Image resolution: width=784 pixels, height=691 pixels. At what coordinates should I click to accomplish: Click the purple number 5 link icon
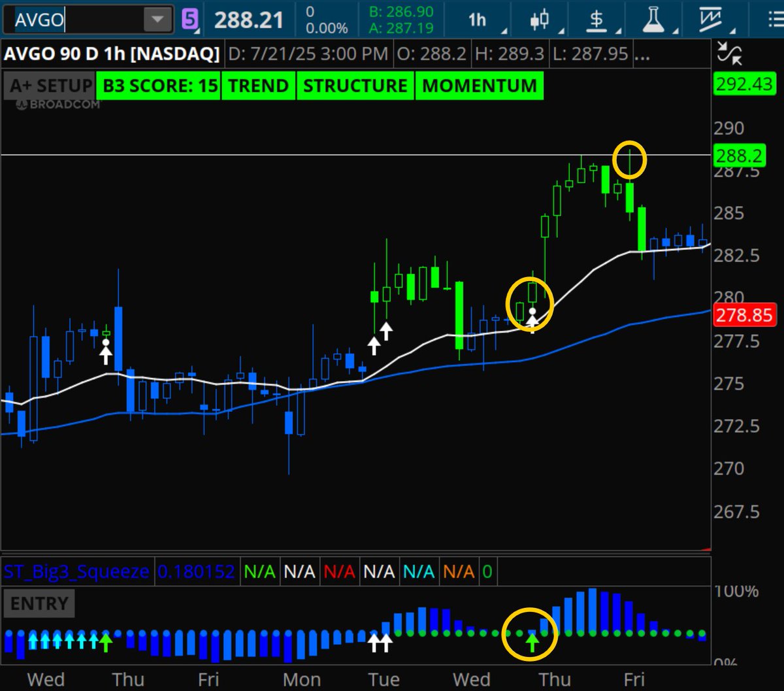[x=189, y=20]
